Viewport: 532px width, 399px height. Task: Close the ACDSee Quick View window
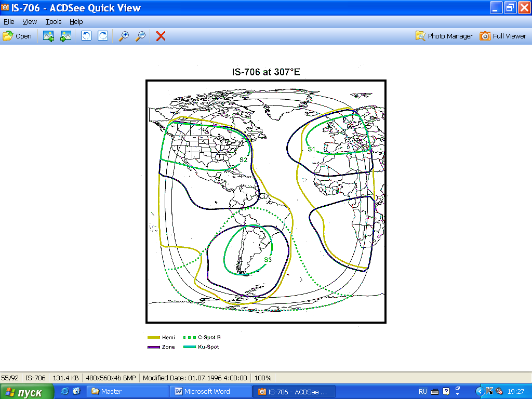coord(524,7)
